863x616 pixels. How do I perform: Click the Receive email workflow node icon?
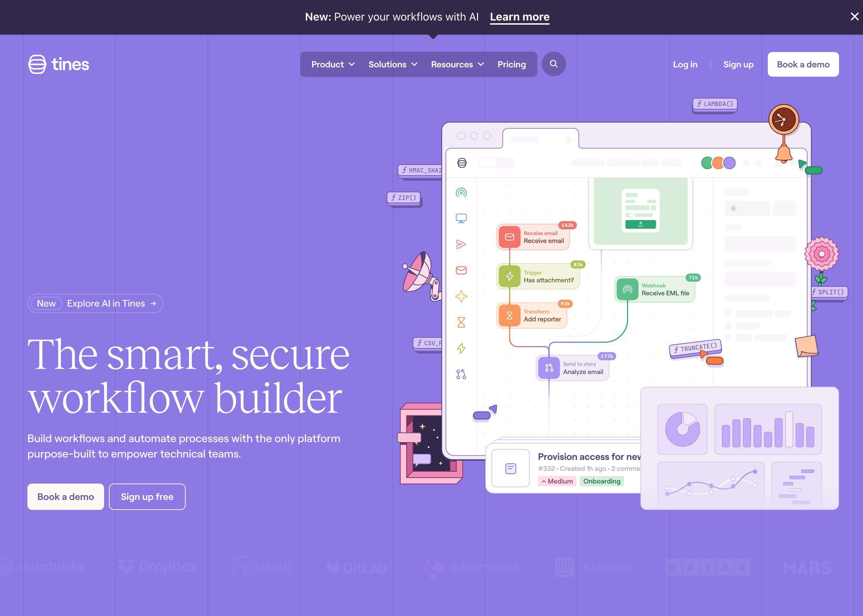click(509, 237)
